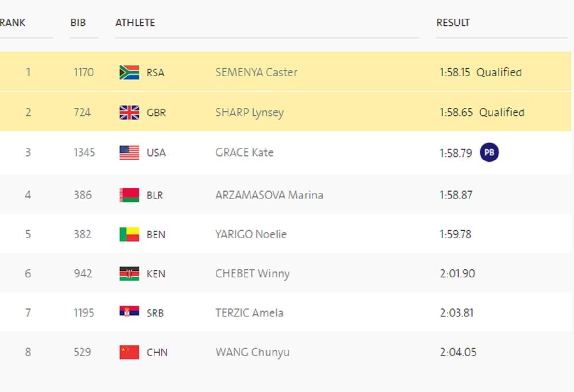
Task: Click the PB badge next to Kate Grace
Action: 489,153
